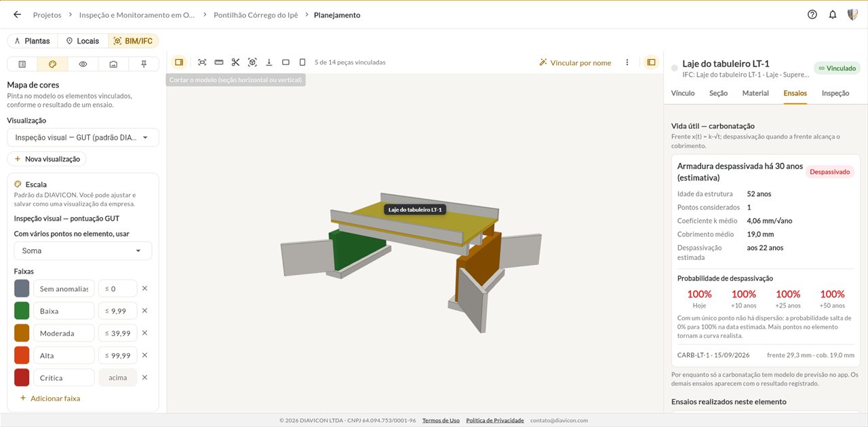Click Adicionar faixa
868x427 pixels.
coord(50,398)
